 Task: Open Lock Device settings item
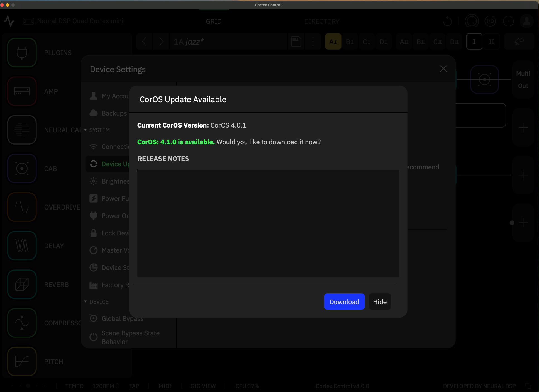(109, 233)
